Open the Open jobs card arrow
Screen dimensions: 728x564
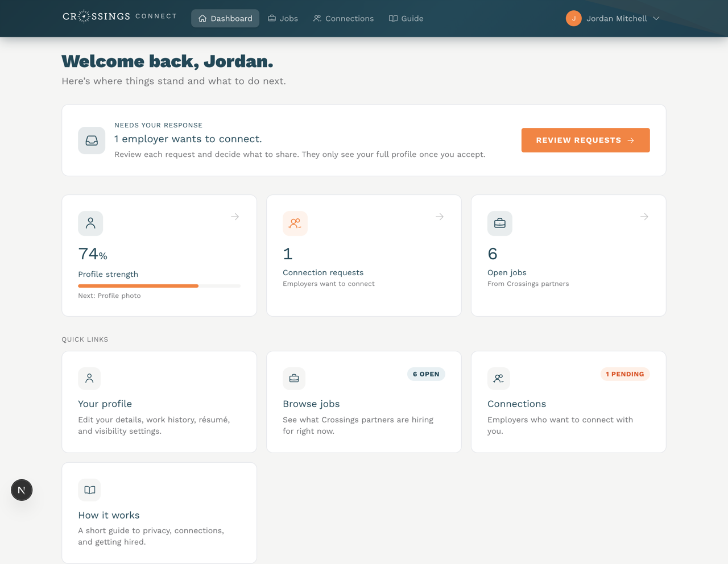644,217
